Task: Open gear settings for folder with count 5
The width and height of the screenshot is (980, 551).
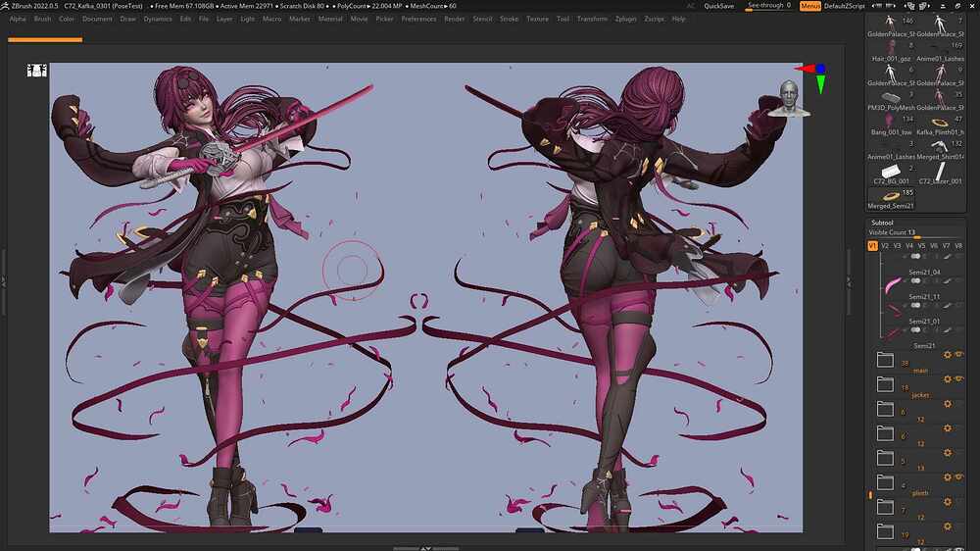Action: coord(948,453)
